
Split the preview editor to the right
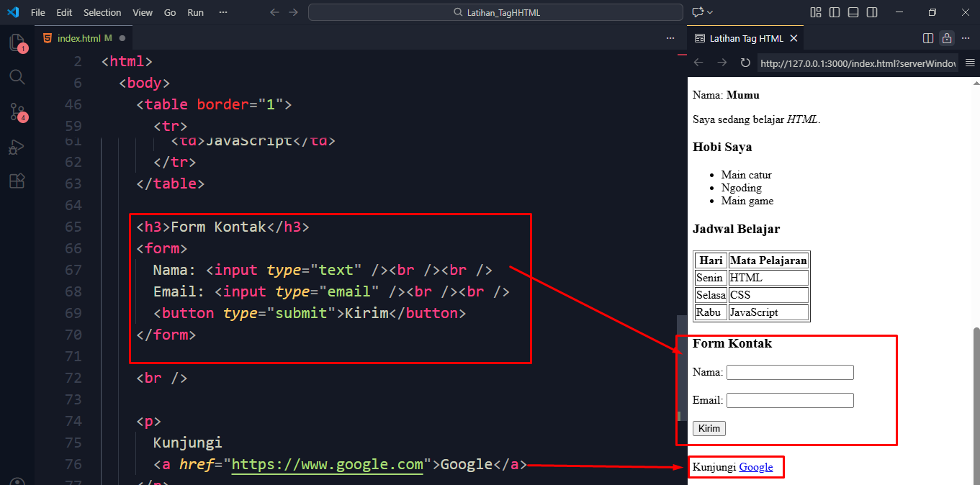coord(928,38)
